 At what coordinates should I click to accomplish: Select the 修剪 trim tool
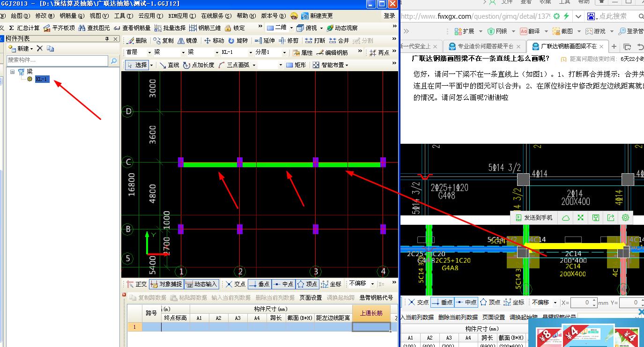tap(289, 41)
